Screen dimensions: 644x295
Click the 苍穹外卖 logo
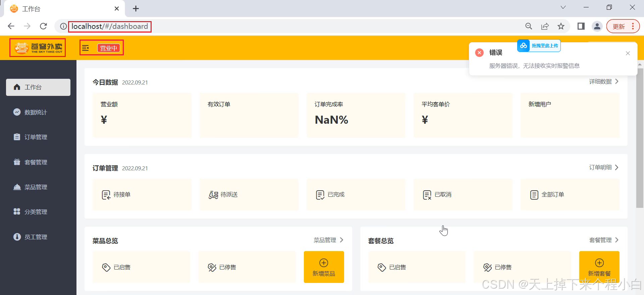coord(38,48)
